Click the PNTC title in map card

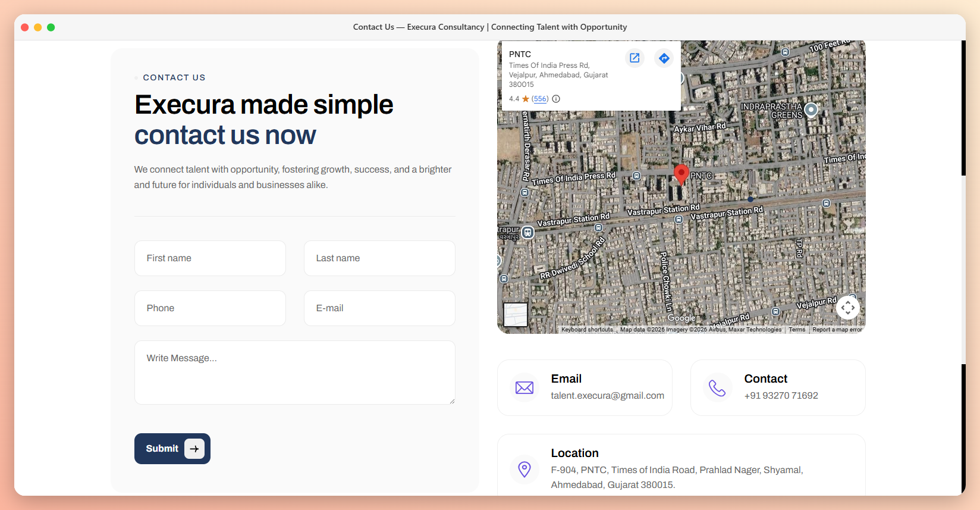520,54
